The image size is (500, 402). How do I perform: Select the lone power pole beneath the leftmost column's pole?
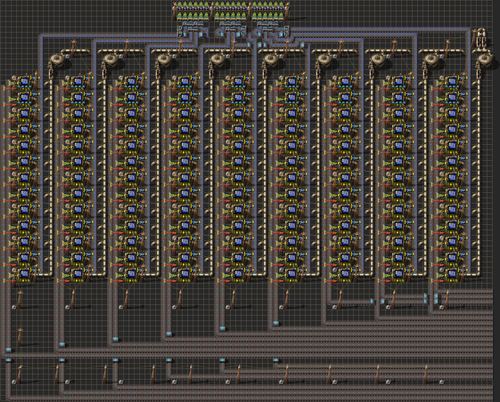point(20,337)
